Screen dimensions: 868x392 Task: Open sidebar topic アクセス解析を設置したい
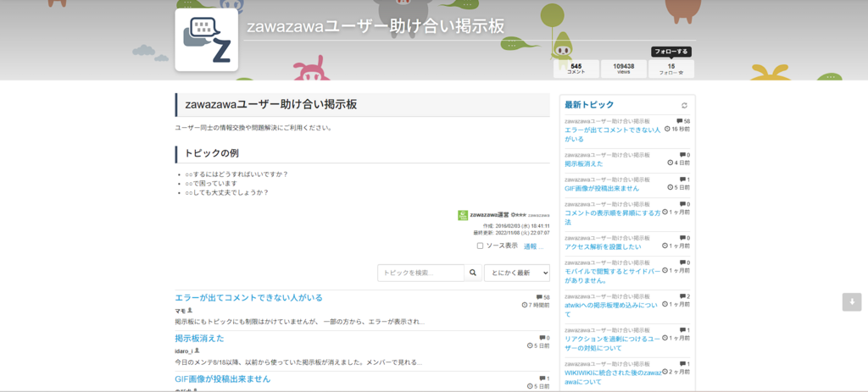pos(603,246)
